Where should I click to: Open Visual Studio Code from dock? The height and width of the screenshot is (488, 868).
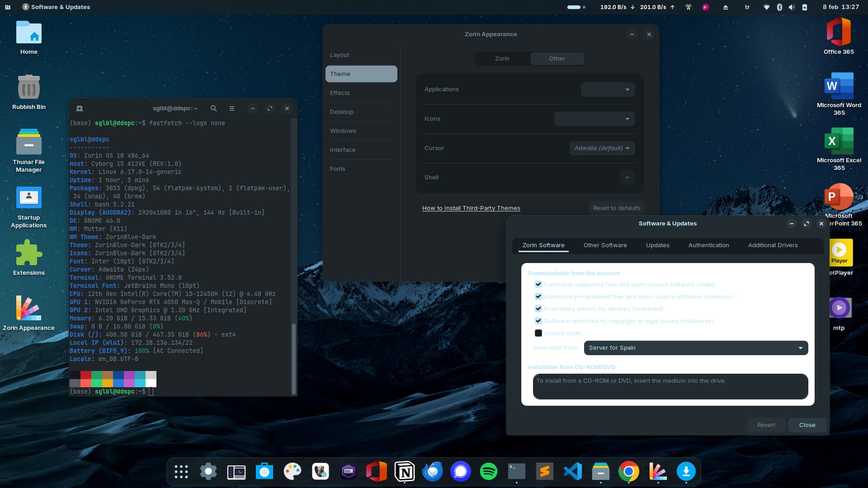point(572,472)
